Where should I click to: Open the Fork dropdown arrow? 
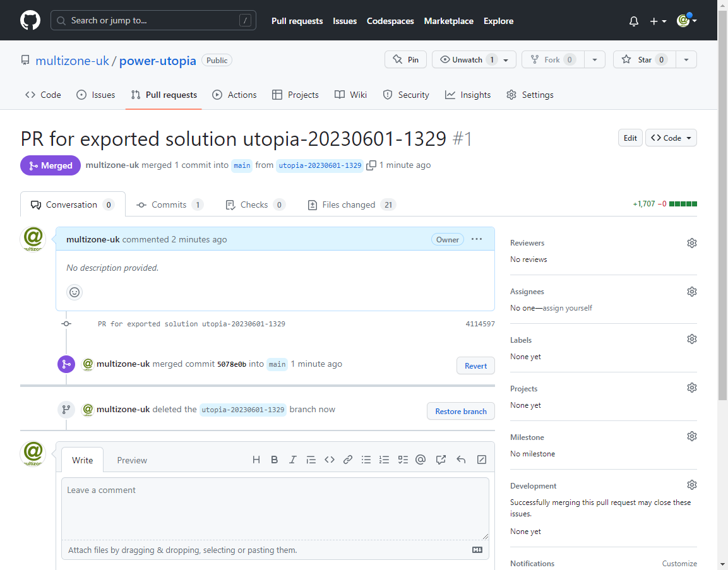pos(595,59)
